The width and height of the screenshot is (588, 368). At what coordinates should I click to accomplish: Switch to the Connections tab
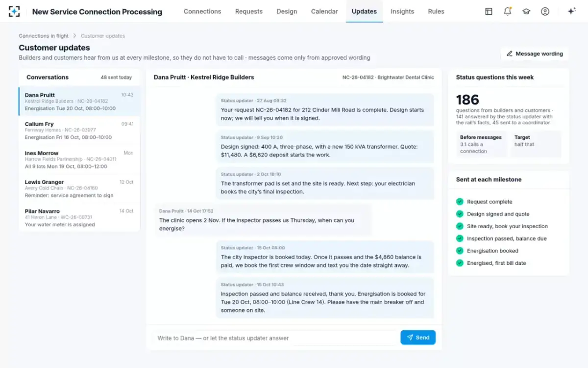tap(202, 11)
